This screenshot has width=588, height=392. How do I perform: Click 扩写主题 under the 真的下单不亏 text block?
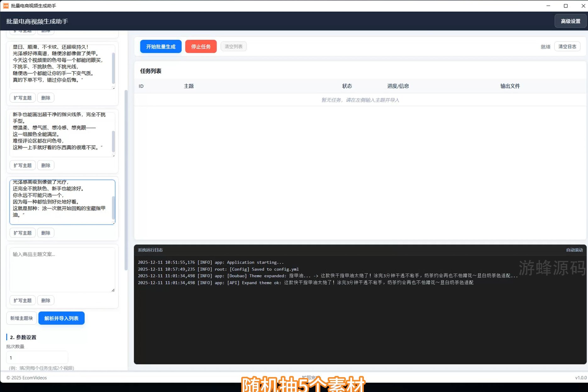click(x=23, y=98)
